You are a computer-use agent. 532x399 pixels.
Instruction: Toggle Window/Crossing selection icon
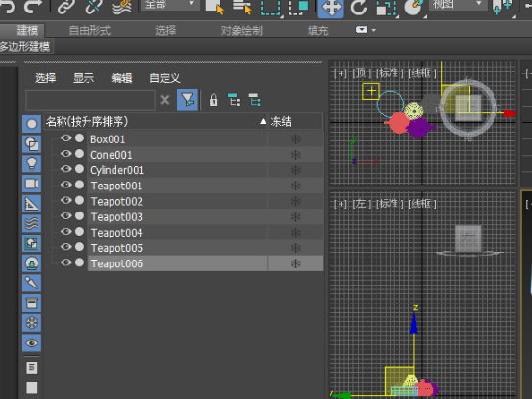(298, 8)
